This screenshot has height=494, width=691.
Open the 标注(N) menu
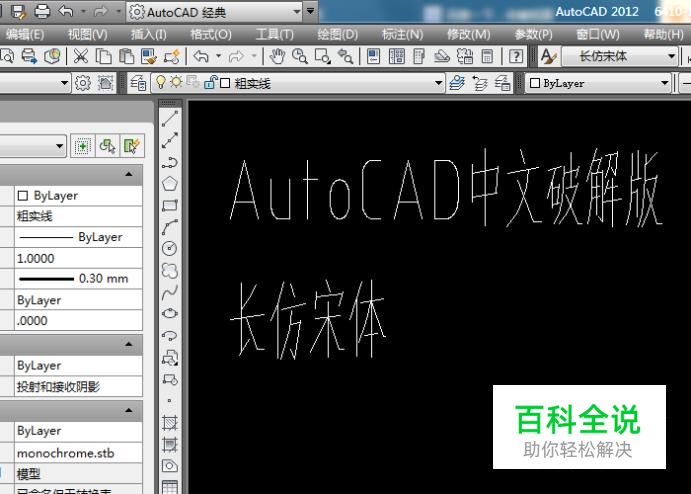tap(402, 34)
